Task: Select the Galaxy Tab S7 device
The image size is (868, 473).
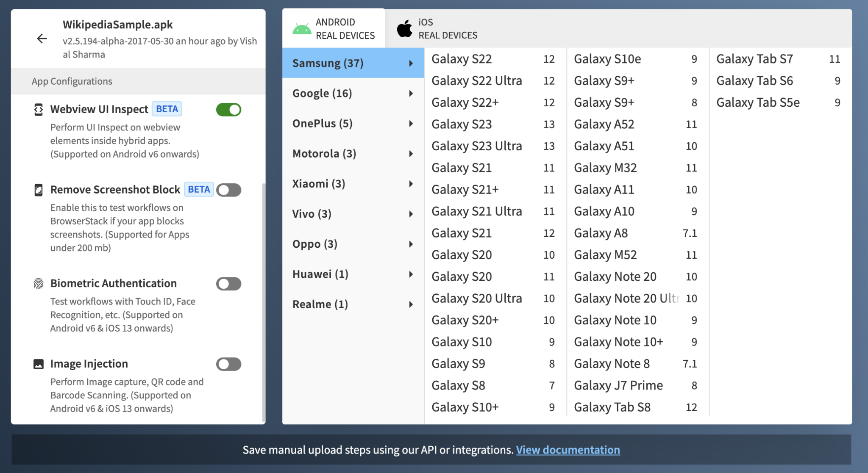Action: 755,59
